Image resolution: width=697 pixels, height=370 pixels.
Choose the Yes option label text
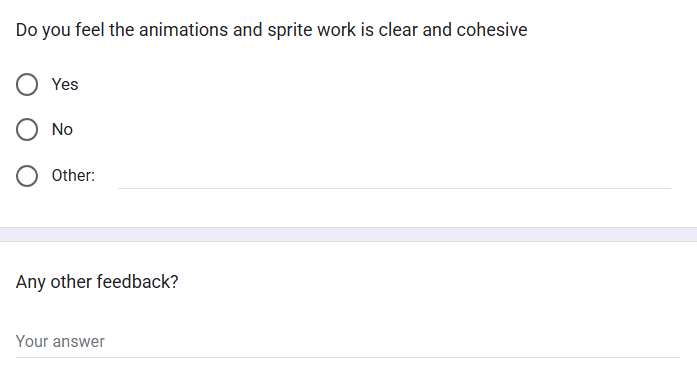click(65, 84)
